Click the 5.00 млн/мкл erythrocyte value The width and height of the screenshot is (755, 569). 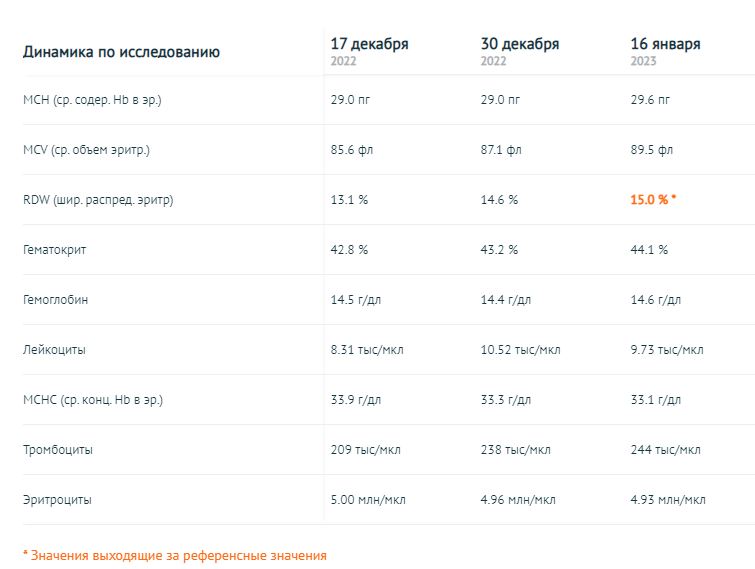[369, 500]
